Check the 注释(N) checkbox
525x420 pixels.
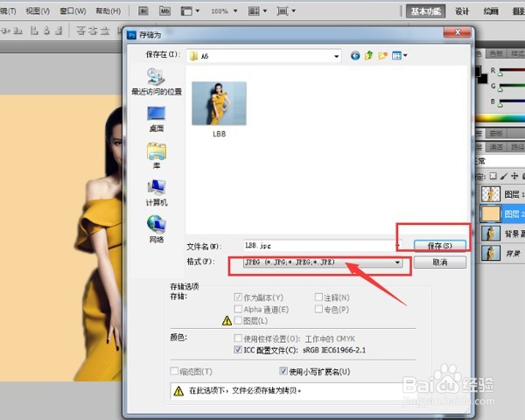coord(318,297)
